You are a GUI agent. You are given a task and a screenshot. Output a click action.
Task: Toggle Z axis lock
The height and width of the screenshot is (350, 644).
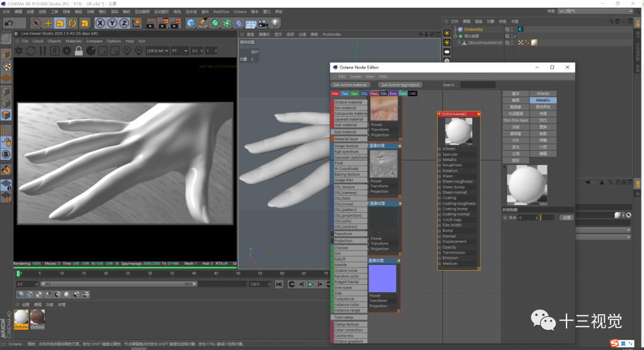coord(124,23)
